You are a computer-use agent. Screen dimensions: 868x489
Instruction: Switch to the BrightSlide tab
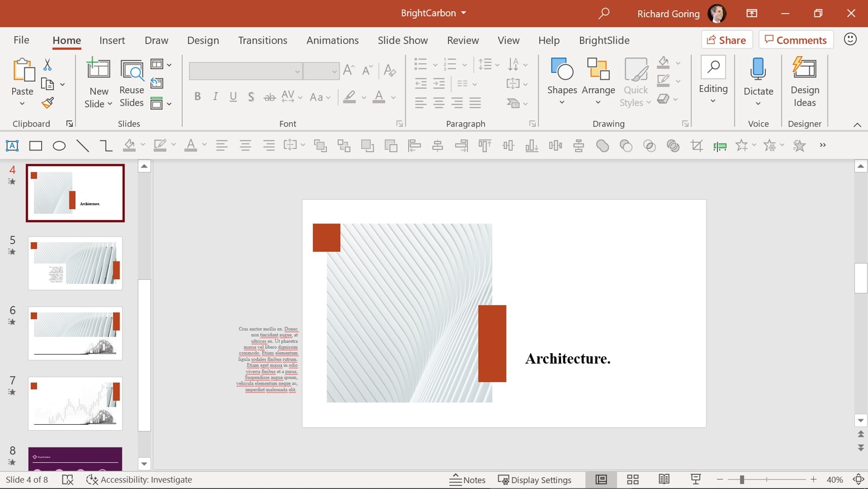pyautogui.click(x=604, y=40)
